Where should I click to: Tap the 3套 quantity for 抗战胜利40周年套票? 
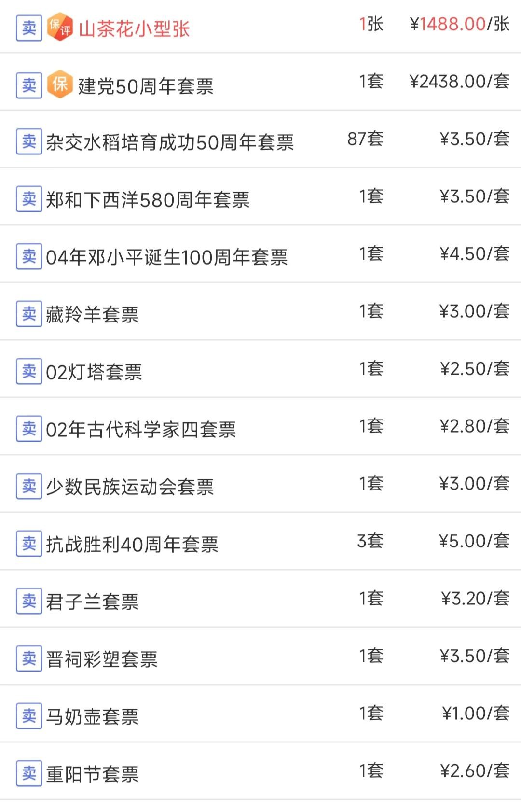point(370,541)
